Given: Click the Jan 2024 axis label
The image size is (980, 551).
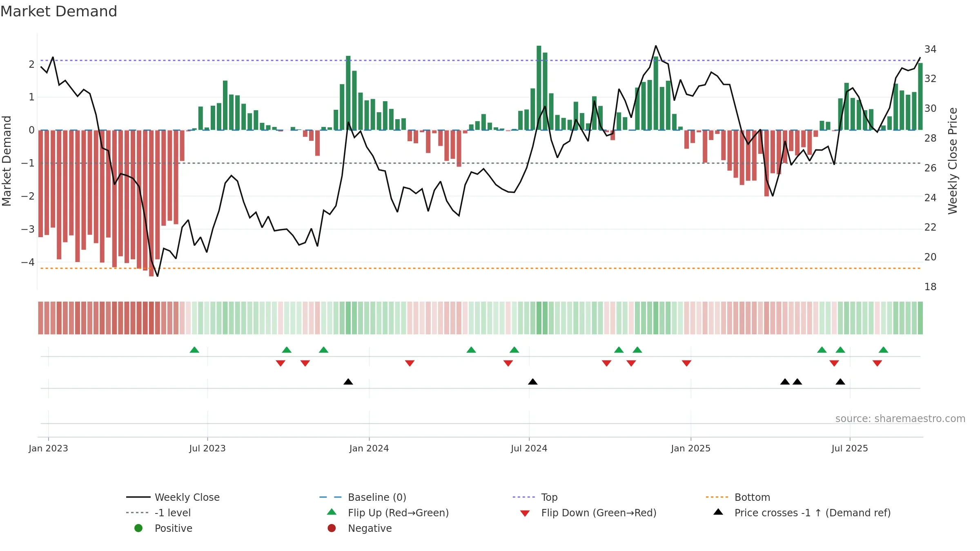Looking at the screenshot, I should (x=369, y=448).
